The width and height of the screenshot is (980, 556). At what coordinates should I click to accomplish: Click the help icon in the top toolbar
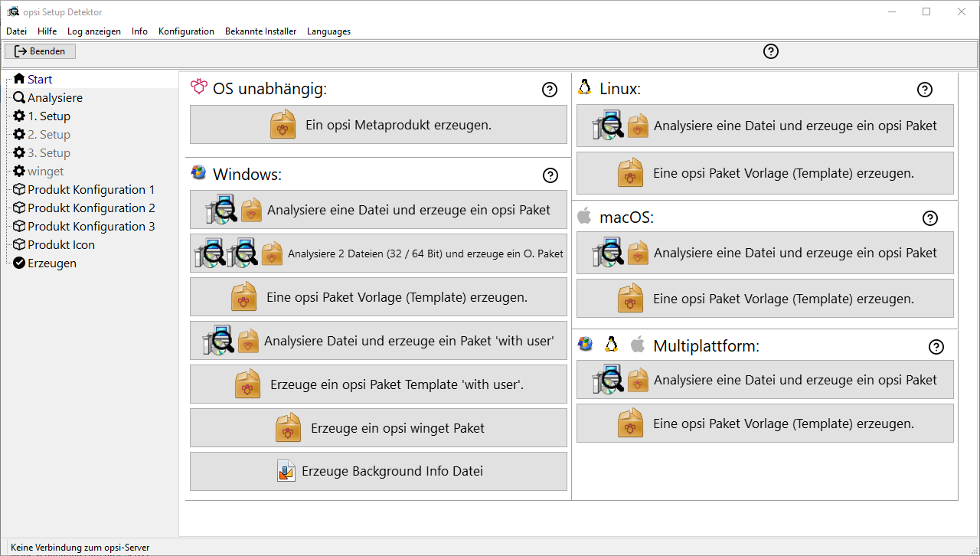771,51
